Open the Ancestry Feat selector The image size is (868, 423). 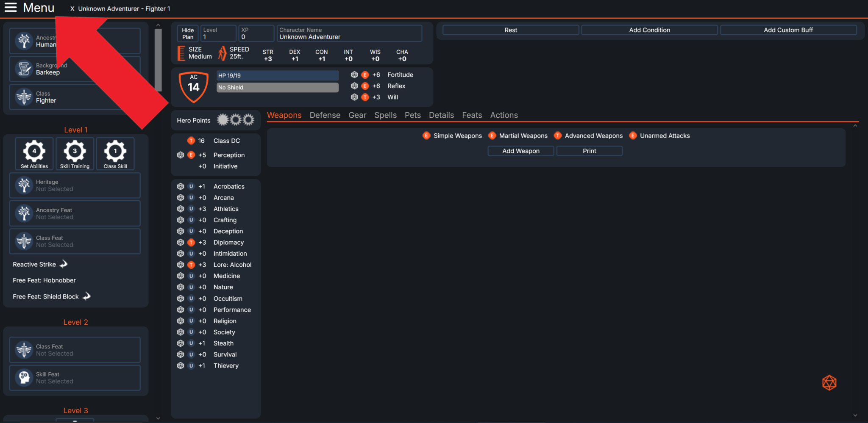(75, 213)
